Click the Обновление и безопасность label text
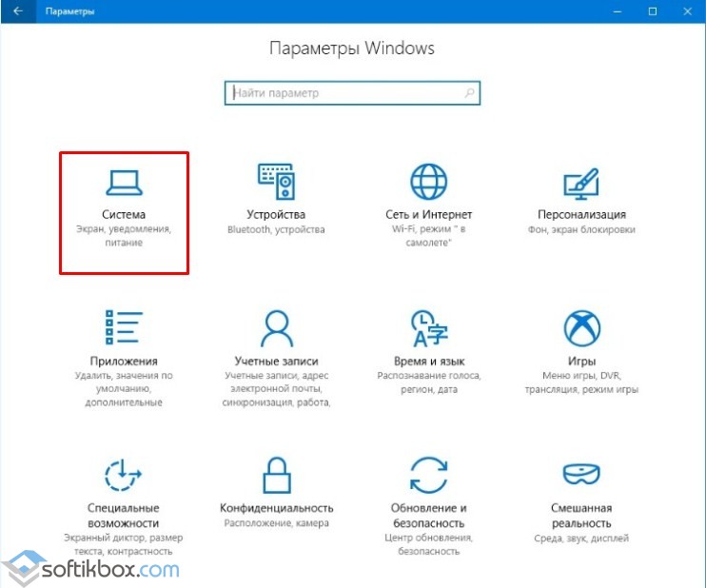Viewport: 706px width, 588px height. click(428, 516)
